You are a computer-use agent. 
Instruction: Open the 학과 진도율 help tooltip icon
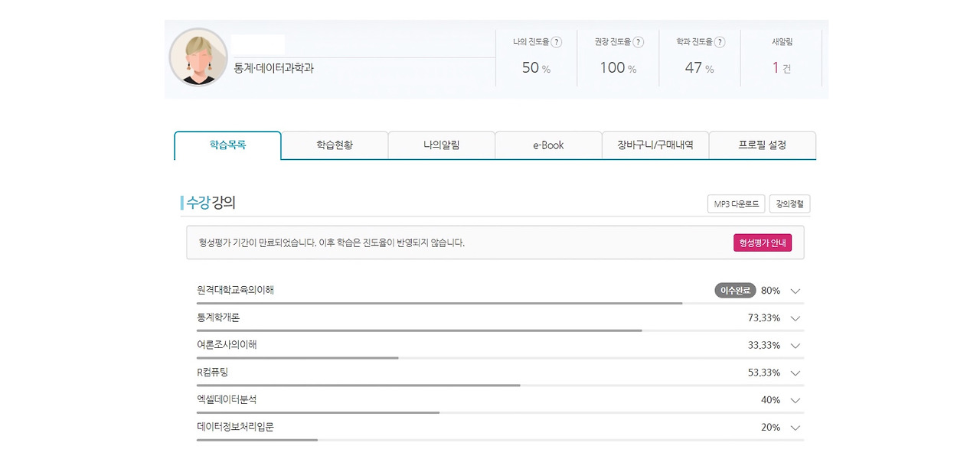pos(720,42)
